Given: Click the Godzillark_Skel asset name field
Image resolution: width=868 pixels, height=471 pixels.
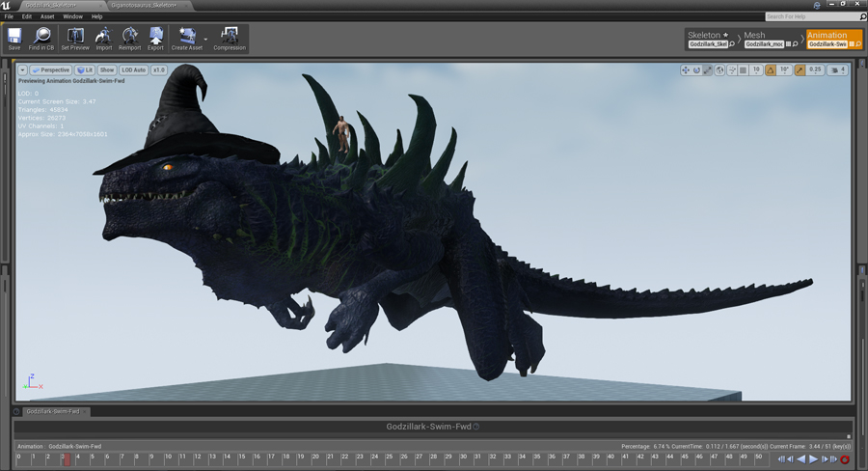Looking at the screenshot, I should pyautogui.click(x=708, y=44).
